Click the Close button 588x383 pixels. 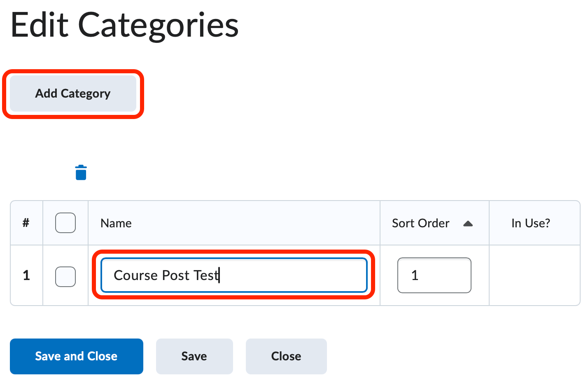coord(286,356)
